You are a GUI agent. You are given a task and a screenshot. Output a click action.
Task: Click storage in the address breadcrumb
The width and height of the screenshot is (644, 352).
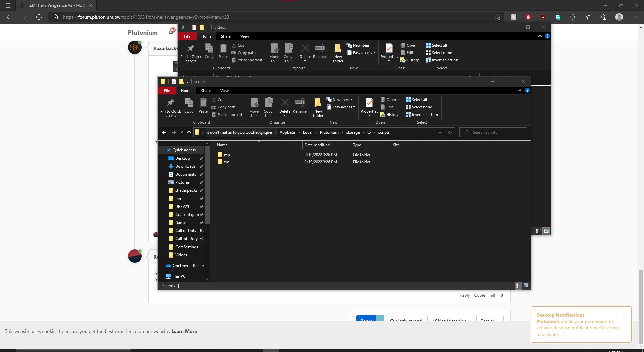tap(353, 132)
